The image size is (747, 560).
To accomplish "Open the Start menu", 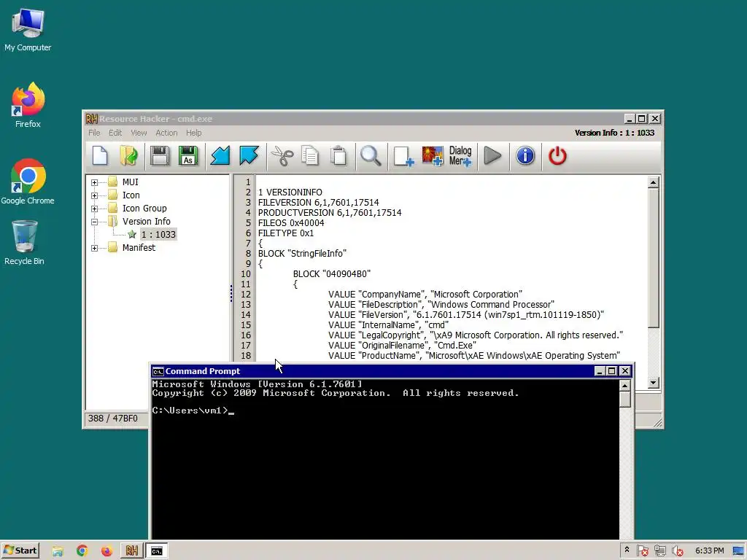I will click(20, 551).
